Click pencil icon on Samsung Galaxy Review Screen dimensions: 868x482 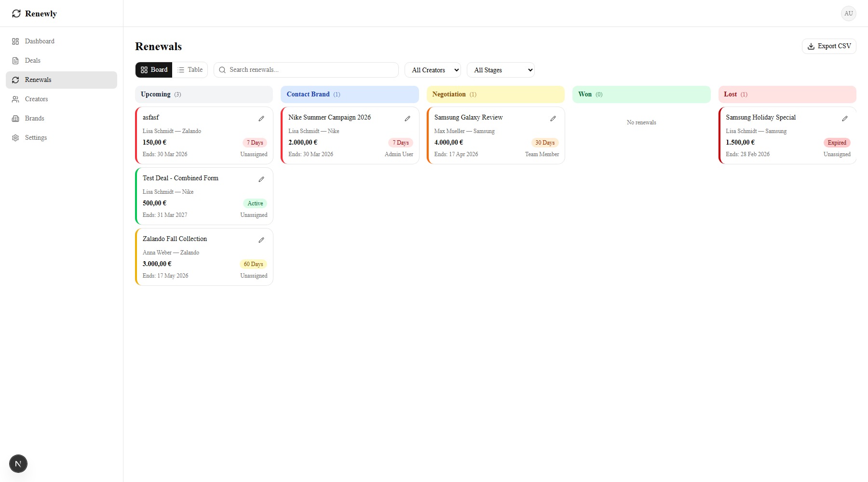[x=553, y=119]
